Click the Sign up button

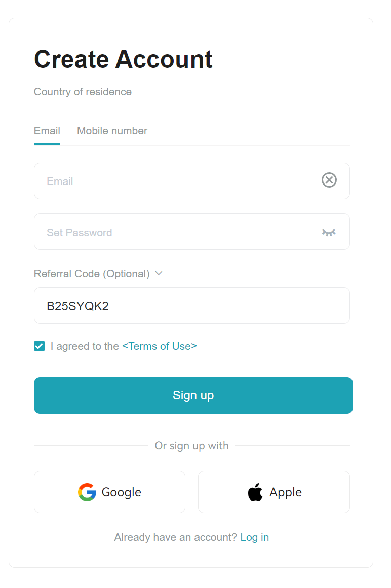coord(193,395)
